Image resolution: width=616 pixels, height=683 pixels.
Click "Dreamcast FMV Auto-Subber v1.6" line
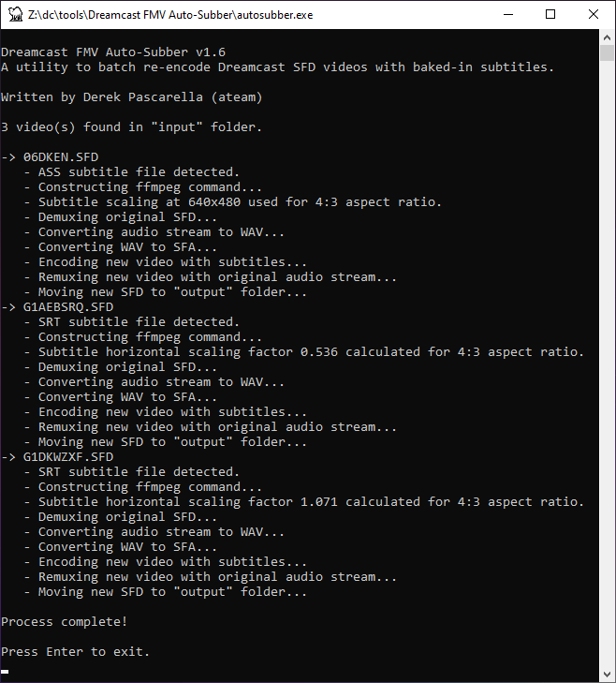click(113, 52)
